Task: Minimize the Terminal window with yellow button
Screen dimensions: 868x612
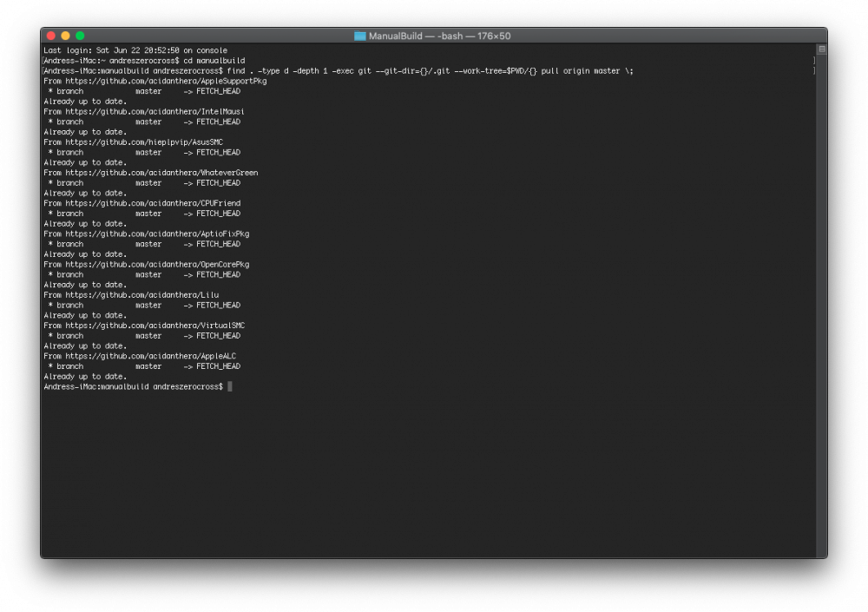Action: pos(65,36)
